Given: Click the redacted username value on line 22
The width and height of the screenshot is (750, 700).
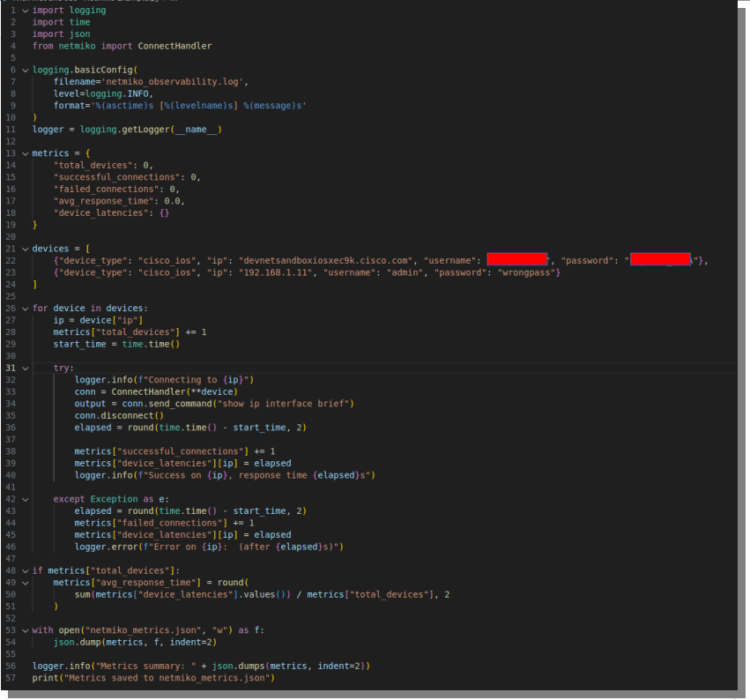Looking at the screenshot, I should [517, 260].
